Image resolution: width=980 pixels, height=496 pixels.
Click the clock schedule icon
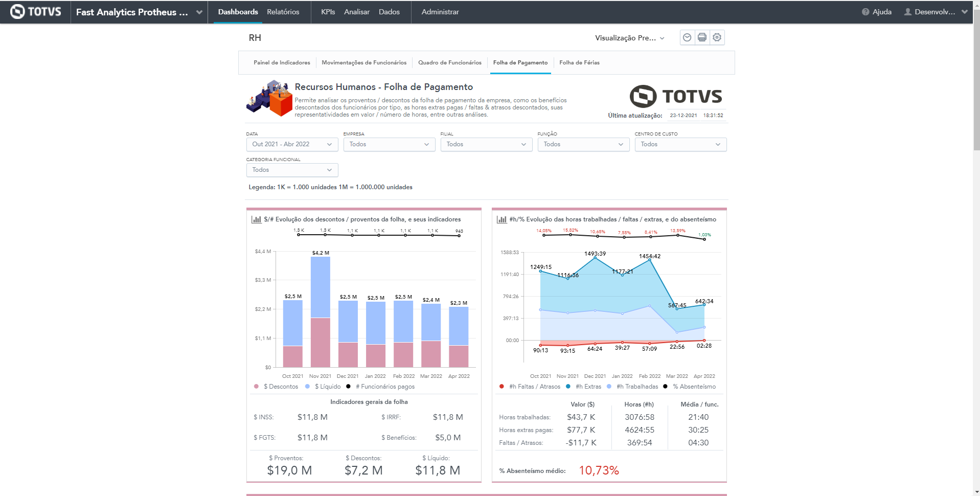(x=687, y=37)
